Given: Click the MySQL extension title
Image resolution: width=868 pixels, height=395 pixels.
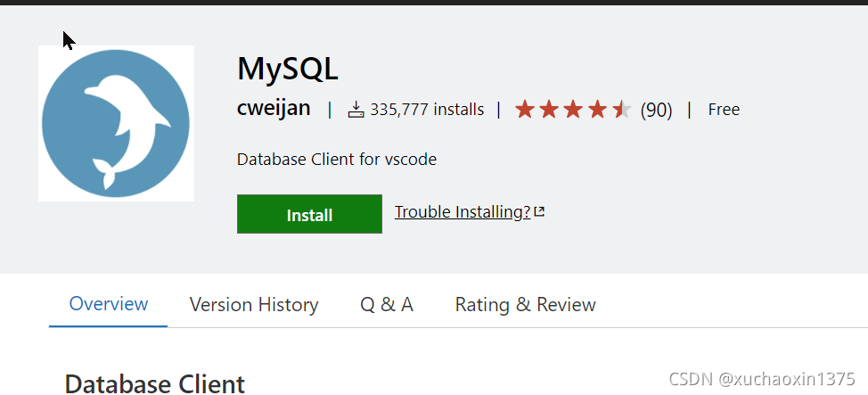Looking at the screenshot, I should click(287, 70).
